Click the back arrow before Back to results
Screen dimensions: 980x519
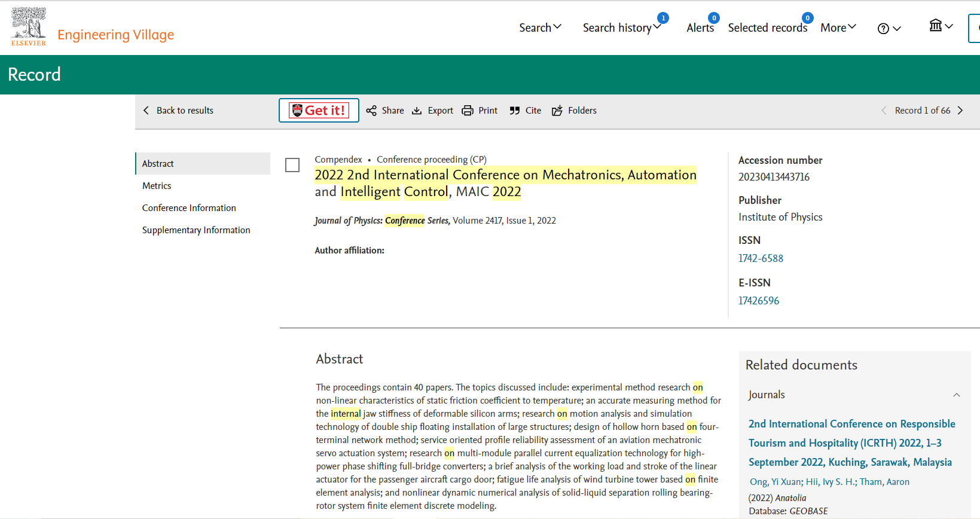[146, 111]
